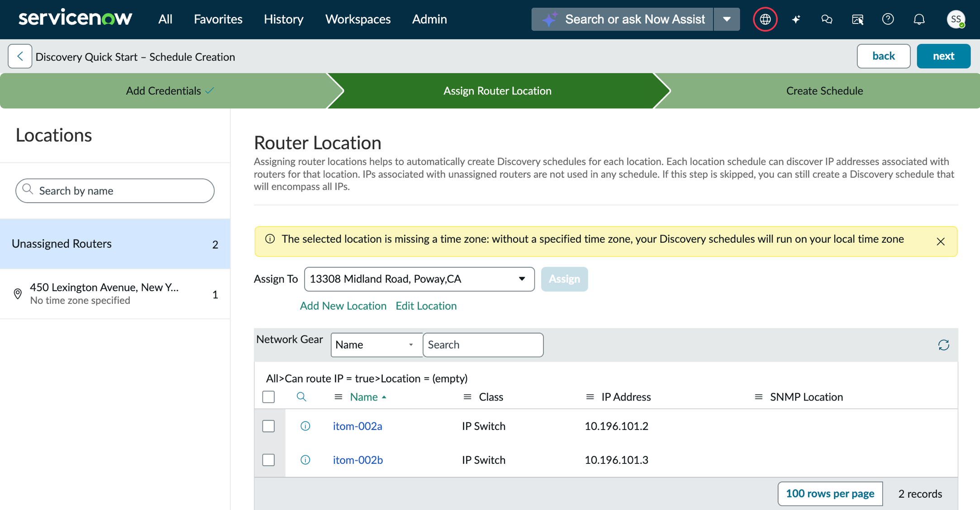Click the info icon for itom-002a
980x510 pixels.
pyautogui.click(x=305, y=426)
